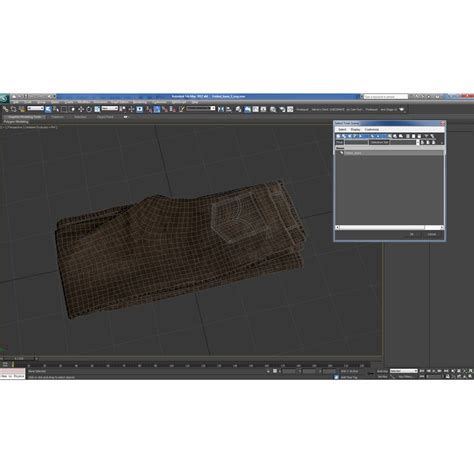Image resolution: width=474 pixels, height=474 pixels.
Task: Click the 3ds Max application logo button
Action: [x=4, y=99]
